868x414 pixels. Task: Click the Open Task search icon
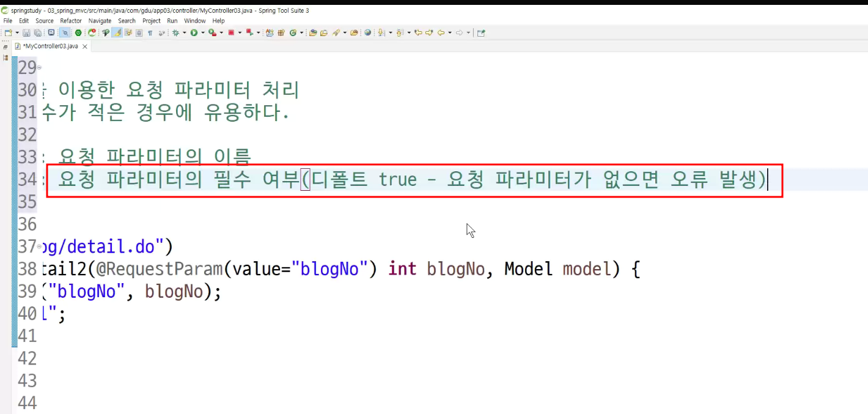coord(105,33)
